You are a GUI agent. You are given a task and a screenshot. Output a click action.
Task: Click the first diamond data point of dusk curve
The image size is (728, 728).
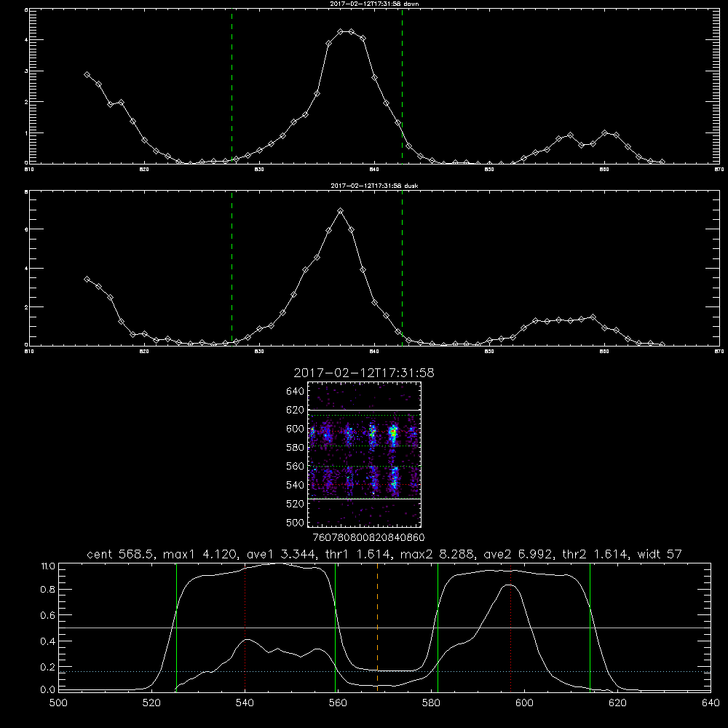pyautogui.click(x=87, y=279)
